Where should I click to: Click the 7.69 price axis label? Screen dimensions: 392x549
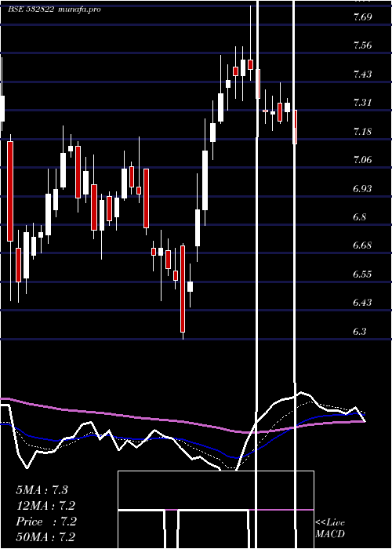pyautogui.click(x=362, y=16)
